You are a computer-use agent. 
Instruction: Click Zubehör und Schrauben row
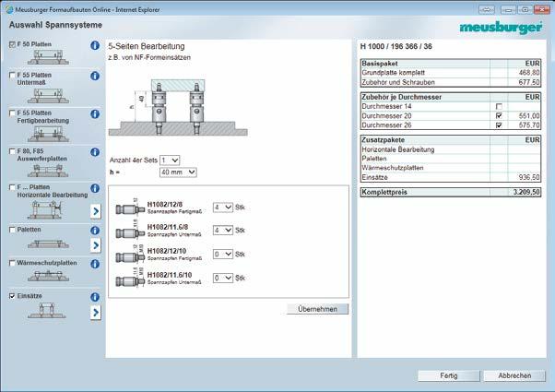pyautogui.click(x=451, y=82)
